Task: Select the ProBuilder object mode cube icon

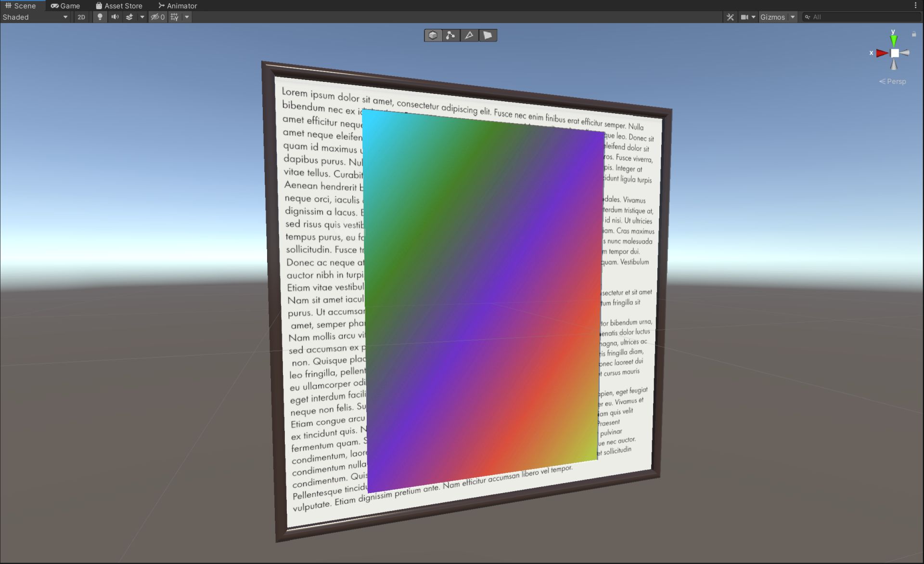Action: (433, 35)
